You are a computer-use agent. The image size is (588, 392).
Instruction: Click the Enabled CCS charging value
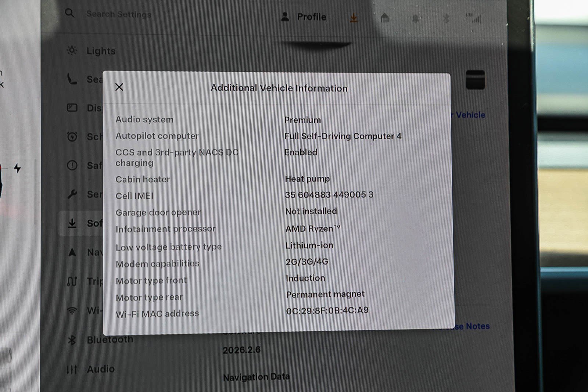(x=301, y=152)
